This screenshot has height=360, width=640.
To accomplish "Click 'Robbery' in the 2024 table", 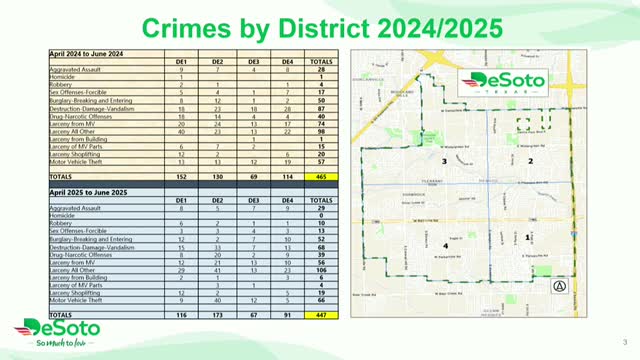I will [61, 84].
